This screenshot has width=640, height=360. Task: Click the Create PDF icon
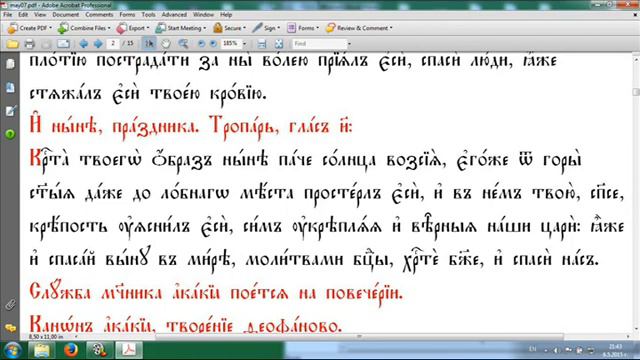[x=12, y=28]
